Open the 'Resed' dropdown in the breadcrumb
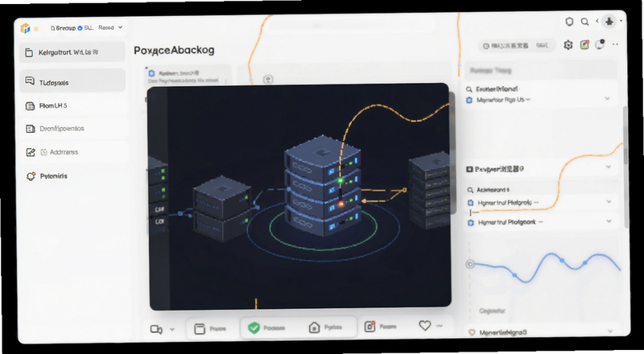The image size is (644, 354). coord(110,27)
